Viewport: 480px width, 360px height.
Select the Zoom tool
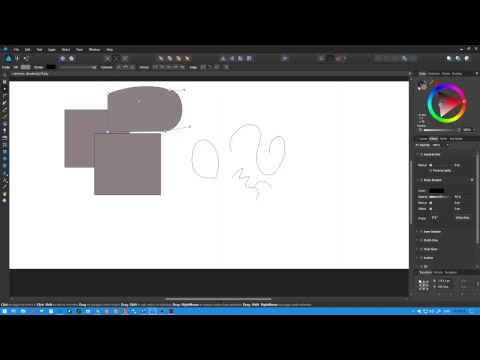click(5, 201)
